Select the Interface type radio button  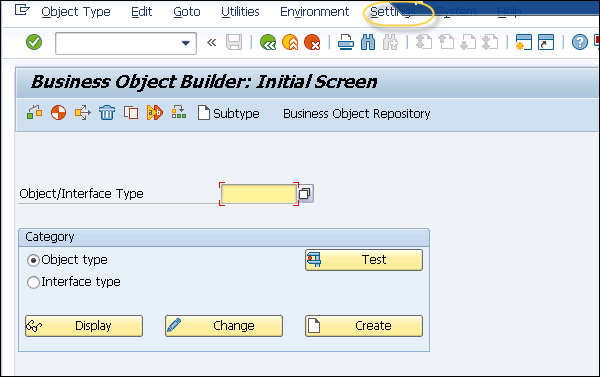click(33, 282)
